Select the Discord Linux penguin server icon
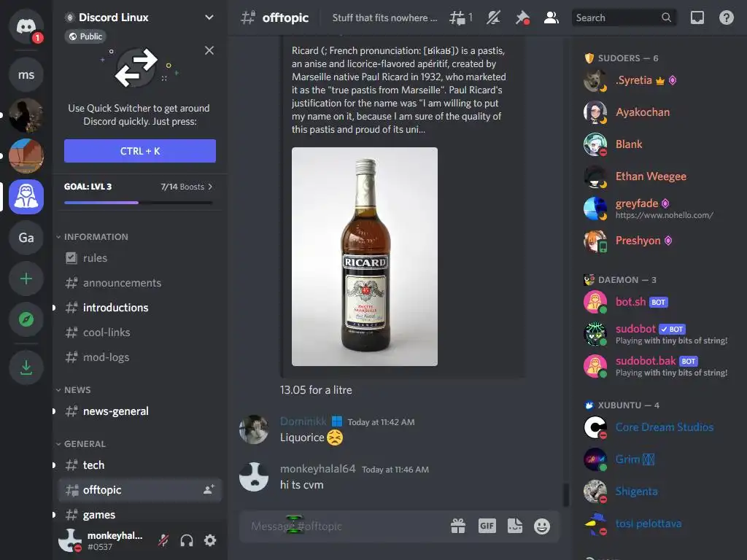 tap(26, 197)
